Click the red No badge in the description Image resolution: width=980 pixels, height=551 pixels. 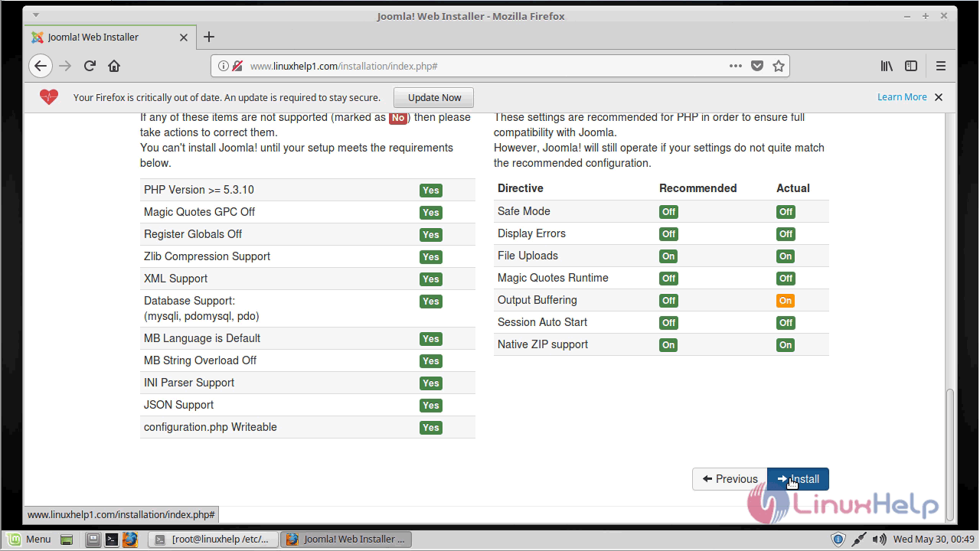click(x=398, y=118)
